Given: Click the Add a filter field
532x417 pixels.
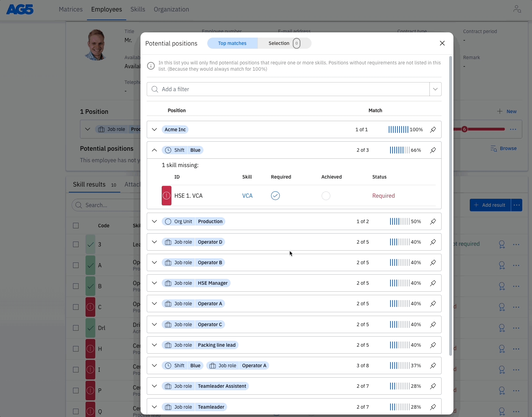Looking at the screenshot, I should click(289, 89).
